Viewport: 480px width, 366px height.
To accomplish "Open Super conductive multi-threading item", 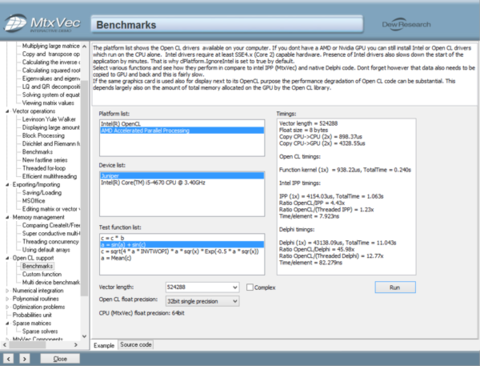I will pyautogui.click(x=51, y=234).
